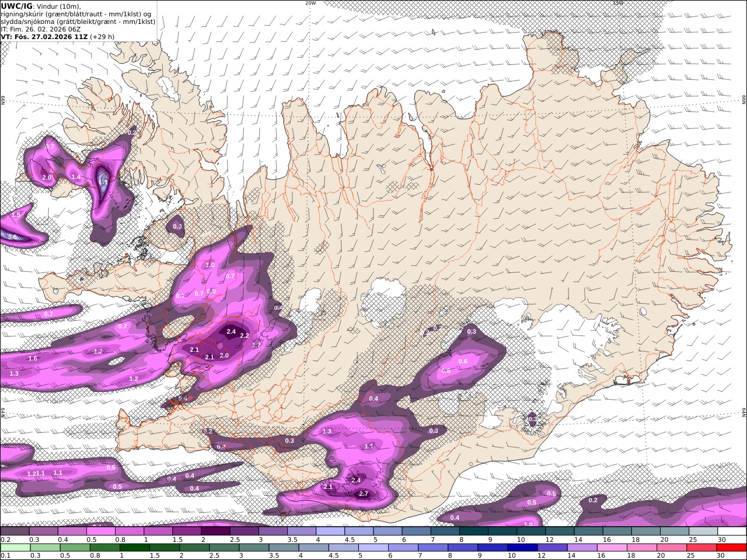Select the 1.6 value over the western sea
This screenshot has width=747, height=560.
[33, 359]
